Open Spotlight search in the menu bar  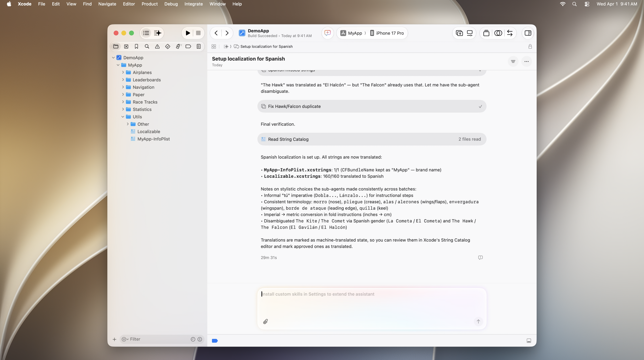pos(574,4)
